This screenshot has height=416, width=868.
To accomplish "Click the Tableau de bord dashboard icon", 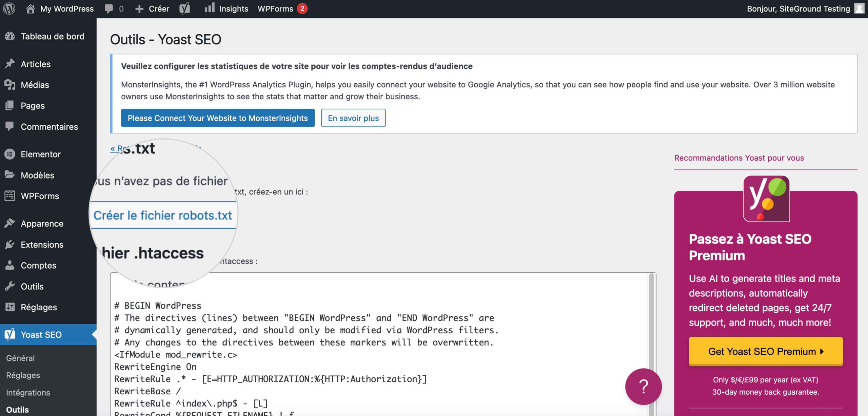I will tap(10, 36).
